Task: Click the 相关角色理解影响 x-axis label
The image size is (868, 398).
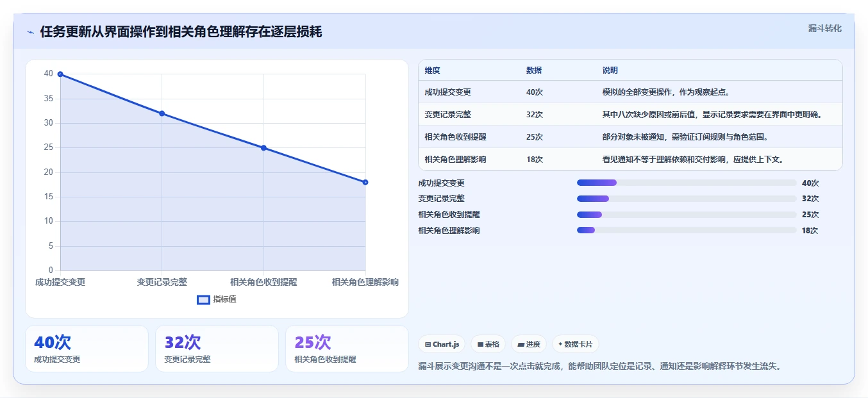Action: (x=365, y=282)
